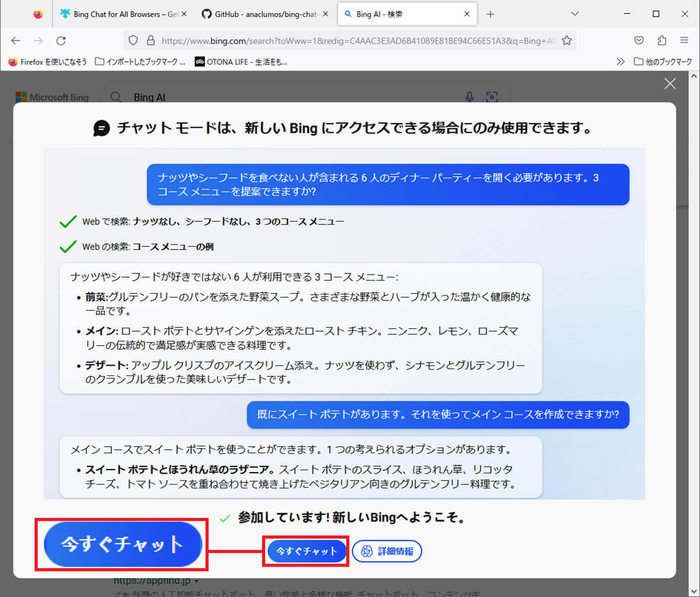This screenshot has width=700, height=597.
Task: Click the スイート ポテトがあります user message
Action: point(438,415)
